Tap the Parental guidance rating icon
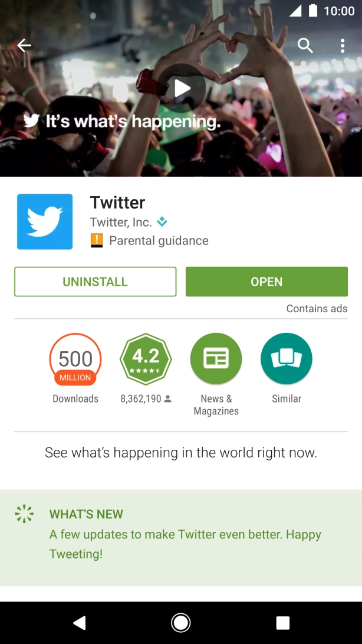The width and height of the screenshot is (362, 644). coord(97,241)
